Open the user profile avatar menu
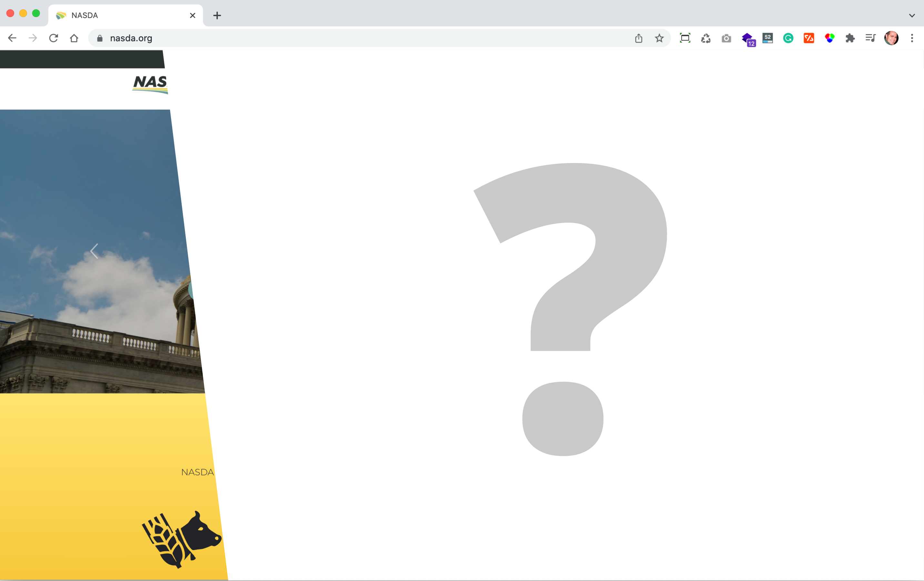The height and width of the screenshot is (581, 924). coord(891,38)
